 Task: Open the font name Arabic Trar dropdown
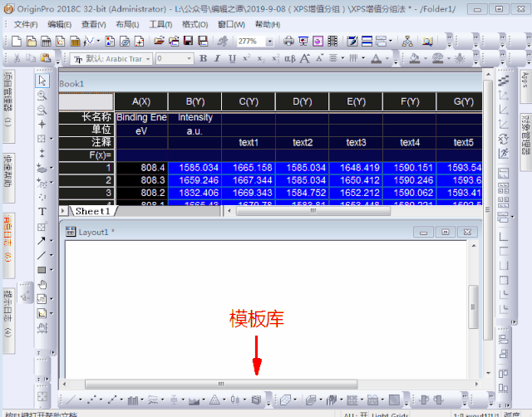(148, 59)
